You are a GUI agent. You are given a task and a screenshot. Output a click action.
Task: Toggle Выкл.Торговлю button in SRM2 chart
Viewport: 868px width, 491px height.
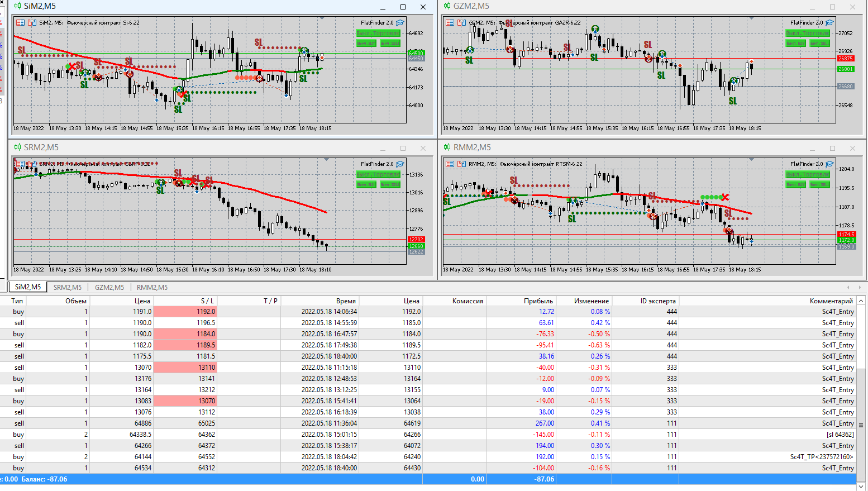[x=378, y=175]
